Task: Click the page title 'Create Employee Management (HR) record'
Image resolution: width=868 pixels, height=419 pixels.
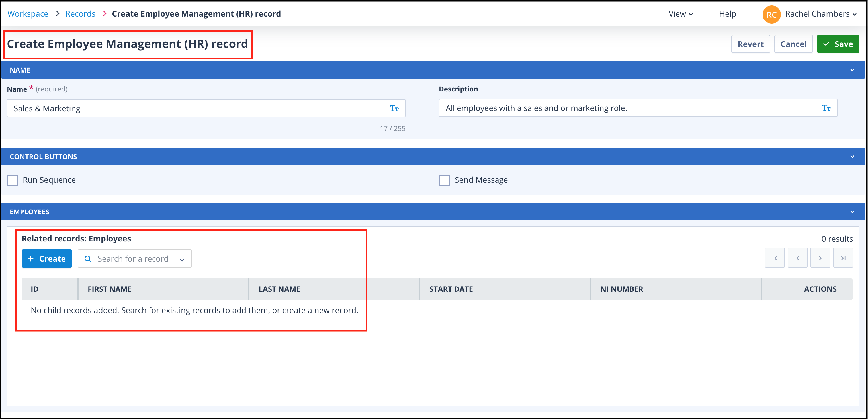Action: pos(127,44)
